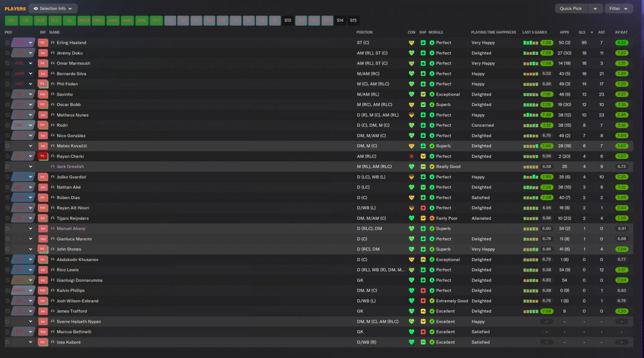This screenshot has width=644, height=358.
Task: Open Kalvin Phillips' DMCL position dropdown
Action: pyautogui.click(x=31, y=291)
